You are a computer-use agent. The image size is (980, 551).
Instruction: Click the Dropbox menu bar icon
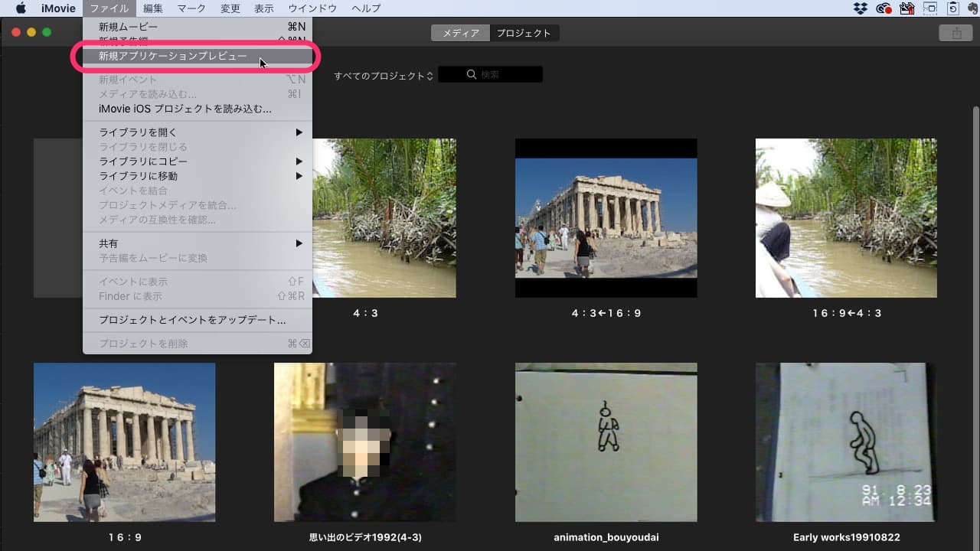pos(861,8)
